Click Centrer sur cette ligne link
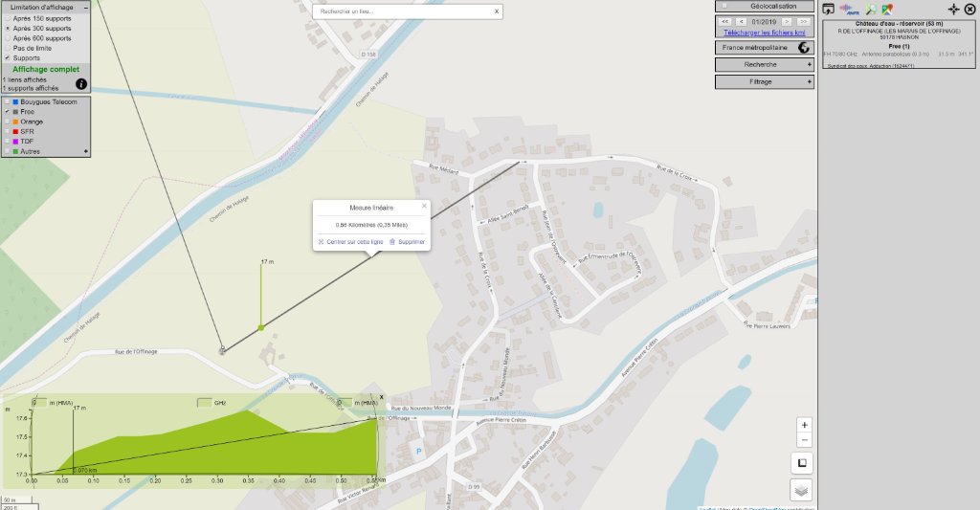The width and height of the screenshot is (980, 510). pyautogui.click(x=350, y=242)
